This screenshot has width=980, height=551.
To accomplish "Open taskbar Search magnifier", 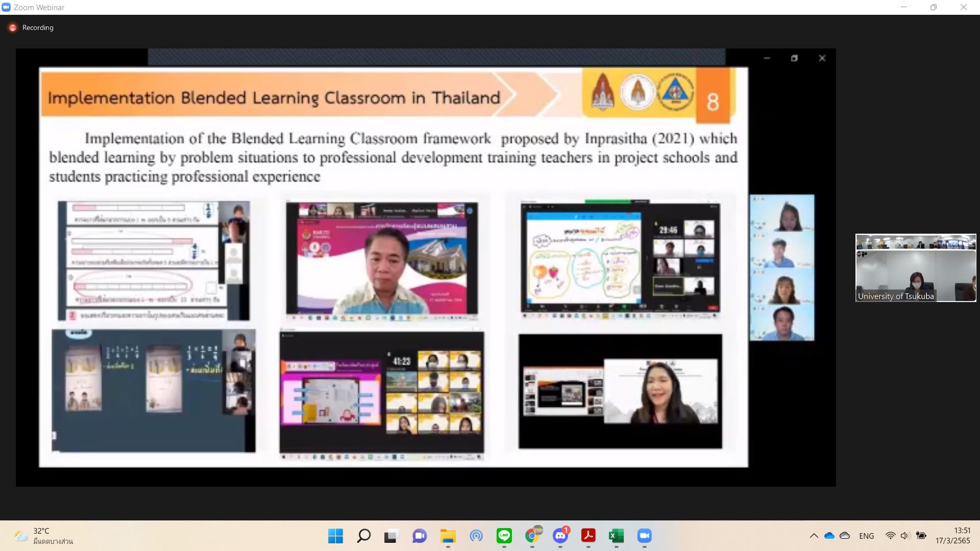I will pos(363,536).
